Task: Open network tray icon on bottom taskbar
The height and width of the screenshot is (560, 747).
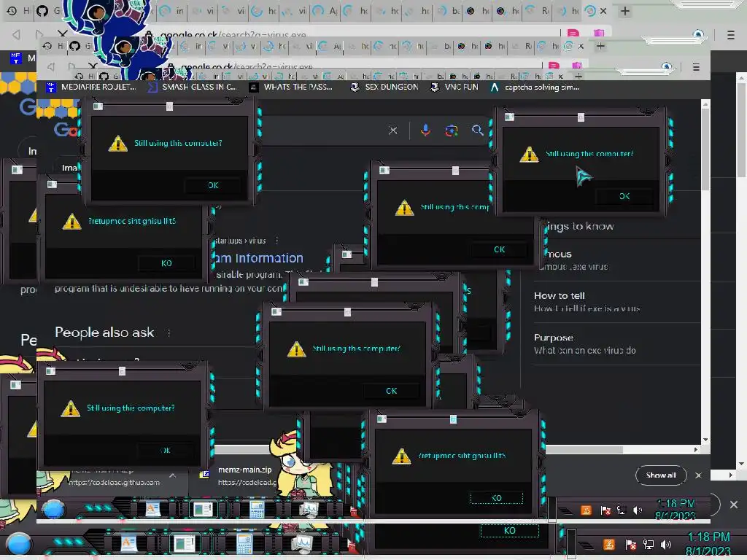Action: click(649, 544)
